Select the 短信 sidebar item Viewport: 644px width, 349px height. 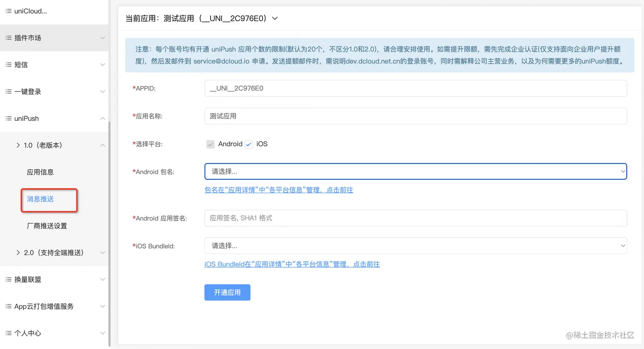click(x=54, y=65)
